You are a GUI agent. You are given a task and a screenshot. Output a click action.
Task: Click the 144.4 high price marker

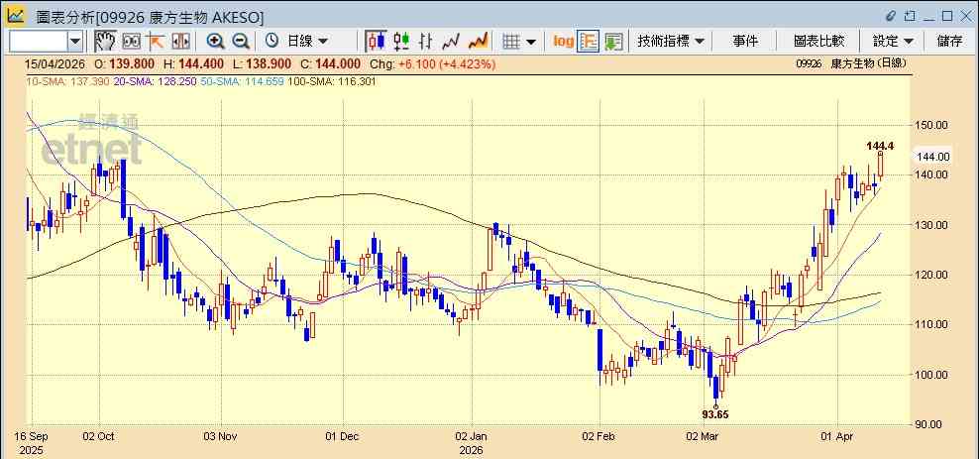(880, 146)
